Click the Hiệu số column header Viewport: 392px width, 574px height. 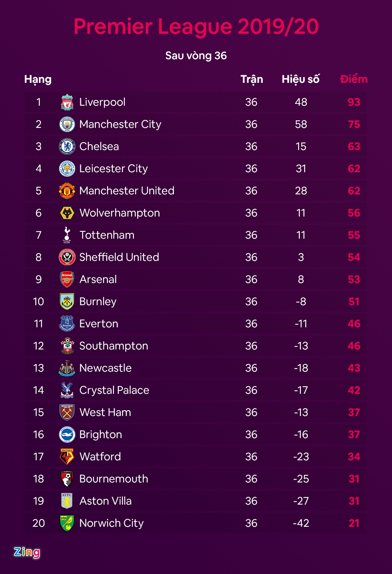[301, 79]
